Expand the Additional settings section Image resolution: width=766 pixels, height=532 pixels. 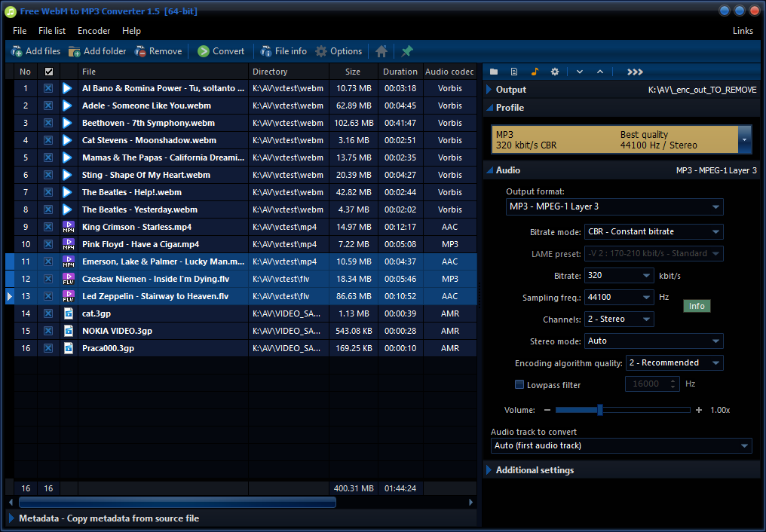click(x=535, y=470)
